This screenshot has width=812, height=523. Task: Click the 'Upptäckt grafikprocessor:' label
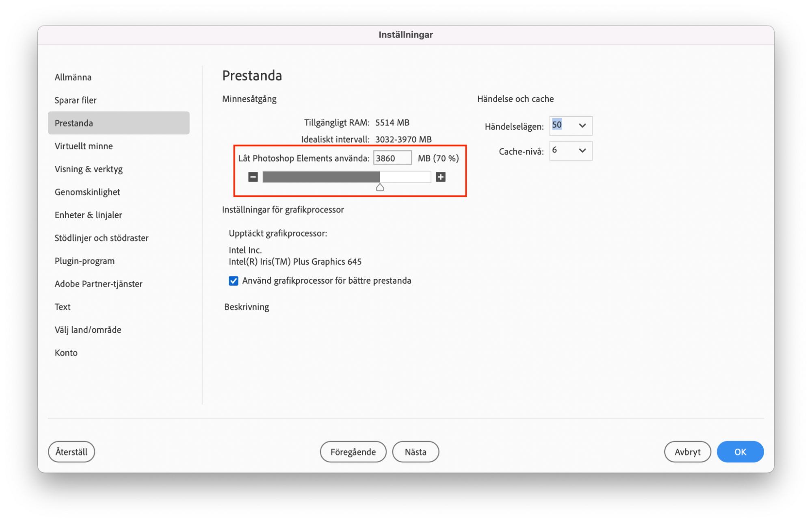tap(278, 234)
